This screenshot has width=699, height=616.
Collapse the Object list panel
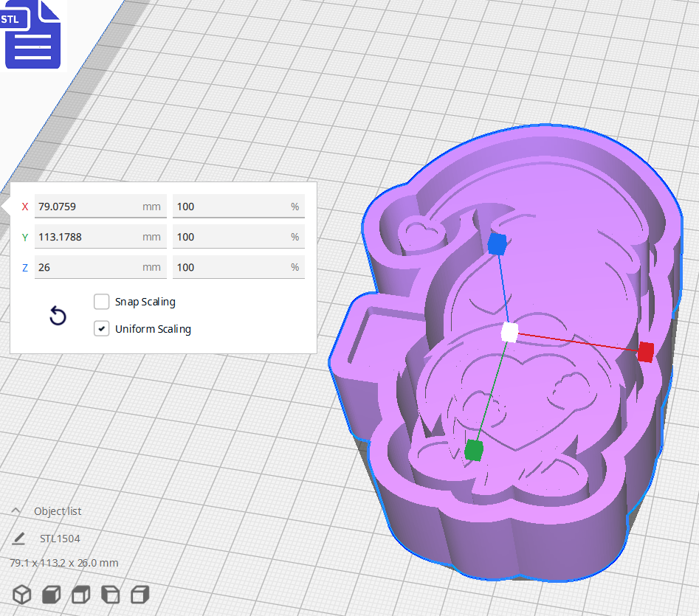click(x=20, y=511)
